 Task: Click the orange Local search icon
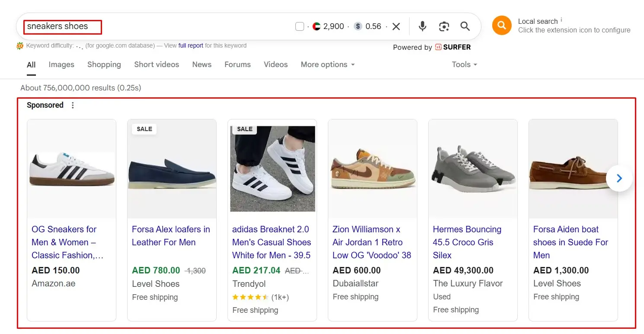pos(502,26)
